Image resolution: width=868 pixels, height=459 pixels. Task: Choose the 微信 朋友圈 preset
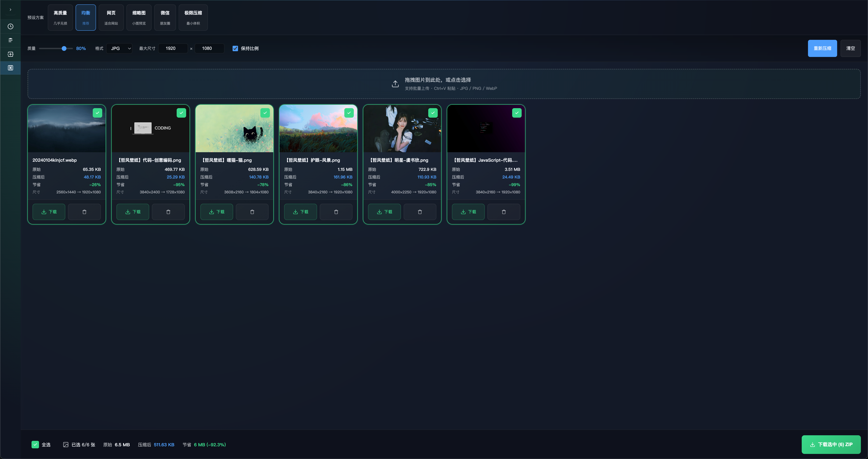point(165,17)
